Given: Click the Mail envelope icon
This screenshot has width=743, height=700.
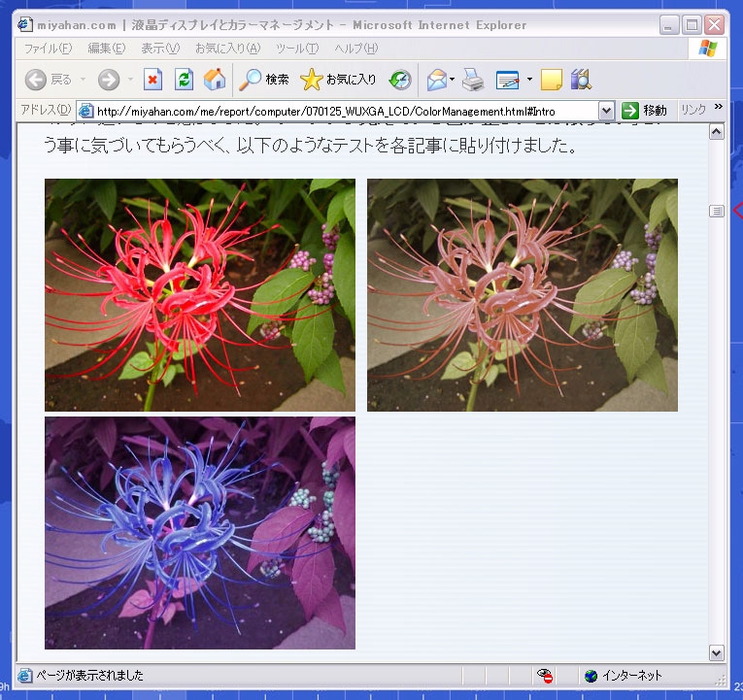Looking at the screenshot, I should (437, 79).
